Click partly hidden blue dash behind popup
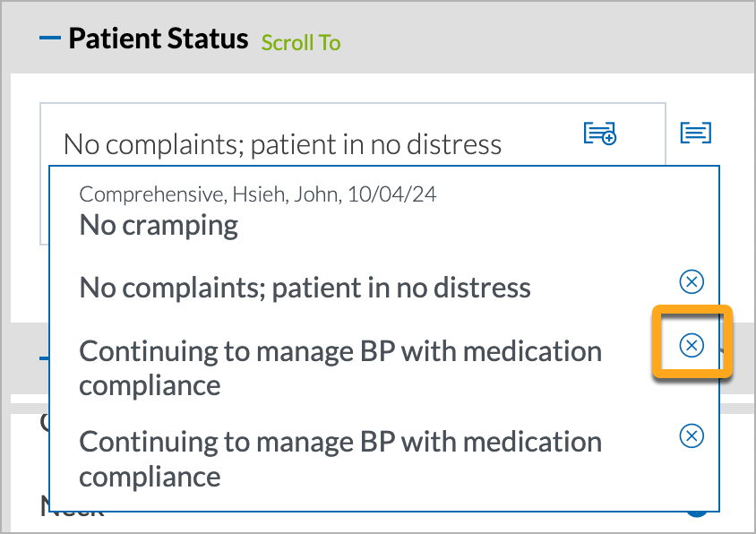This screenshot has height=534, width=756. [44, 357]
